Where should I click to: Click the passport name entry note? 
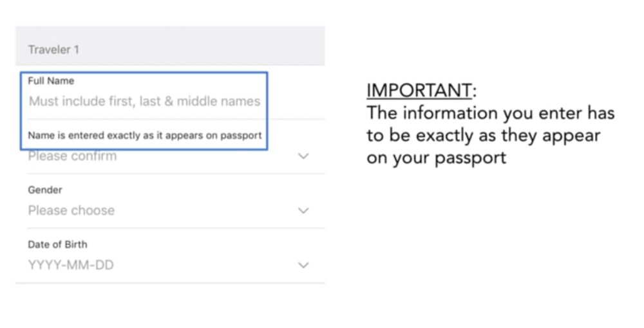click(x=144, y=136)
